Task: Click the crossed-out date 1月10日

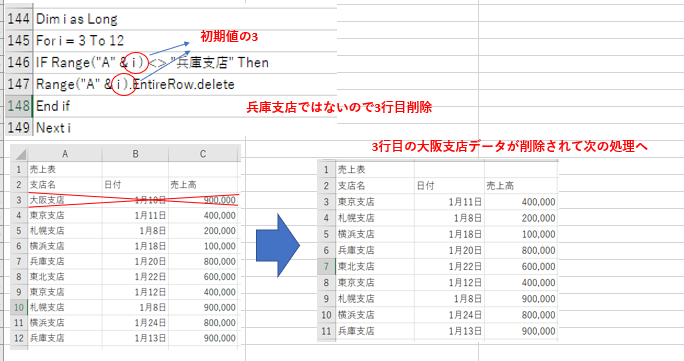Action: (135, 200)
